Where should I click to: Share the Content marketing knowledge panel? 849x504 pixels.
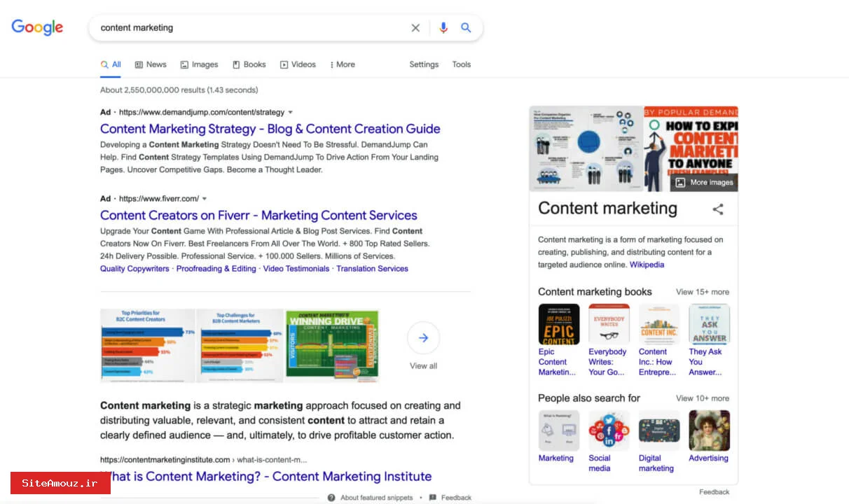pos(717,209)
